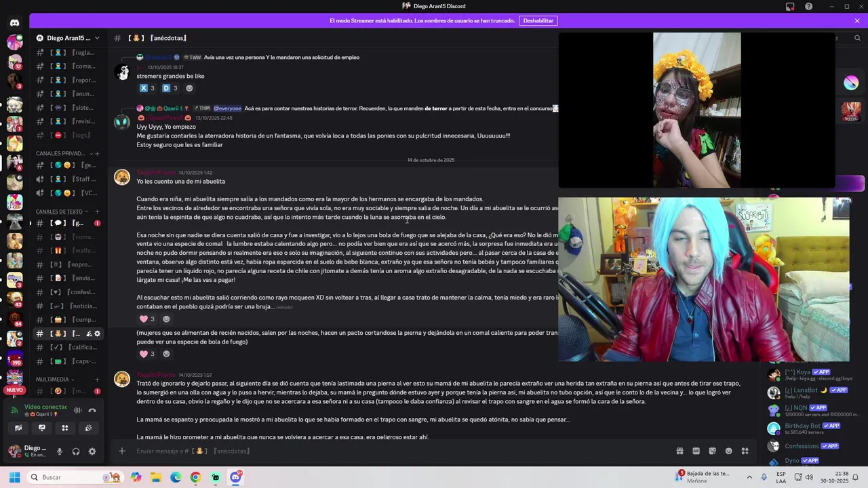Open caps channel
Viewport: 868px width, 488px height.
[x=67, y=361]
